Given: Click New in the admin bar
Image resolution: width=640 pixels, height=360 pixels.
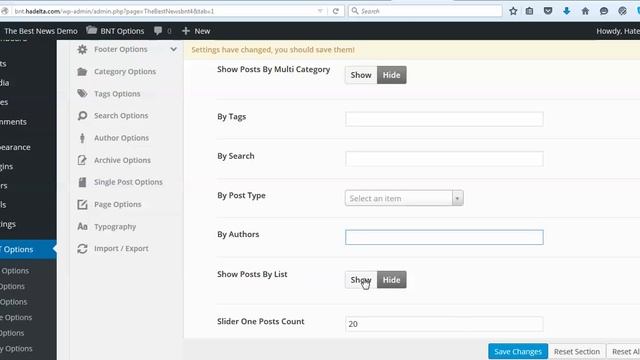Looking at the screenshot, I should pos(202,31).
